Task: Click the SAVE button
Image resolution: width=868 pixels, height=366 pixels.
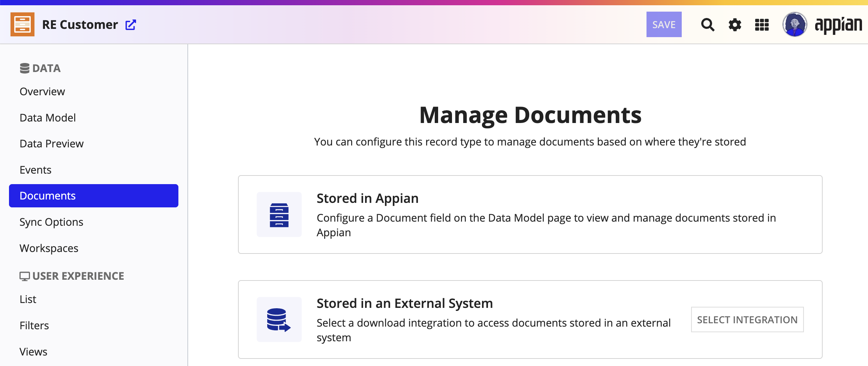Action: (664, 24)
